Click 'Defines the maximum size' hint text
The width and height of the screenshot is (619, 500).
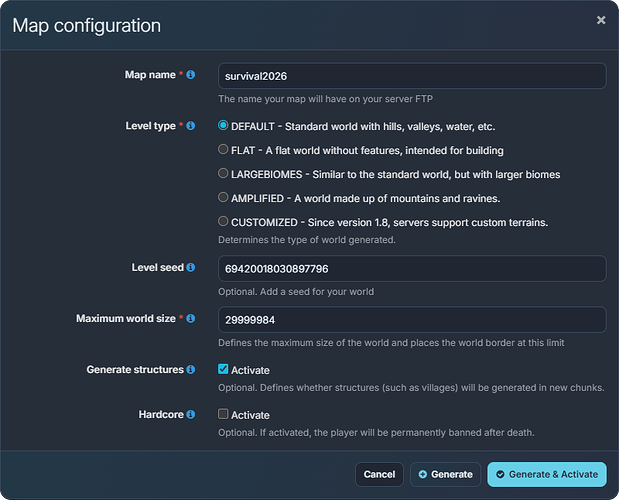(391, 343)
